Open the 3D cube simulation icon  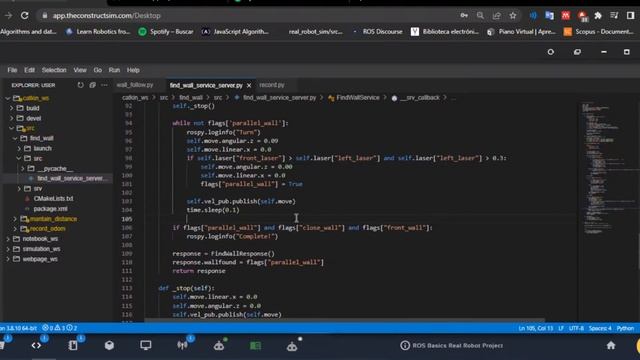pos(109,345)
